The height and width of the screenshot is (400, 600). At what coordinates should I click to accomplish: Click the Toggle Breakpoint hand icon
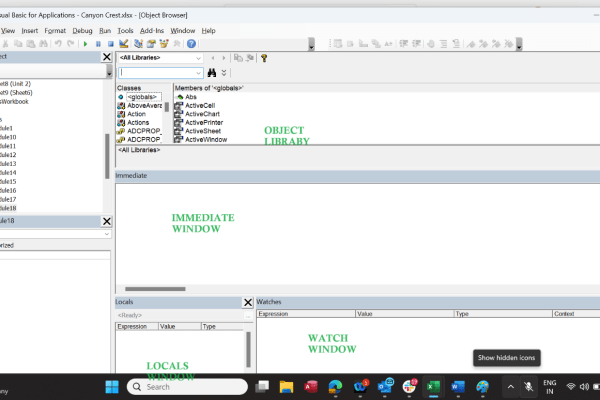pos(430,44)
